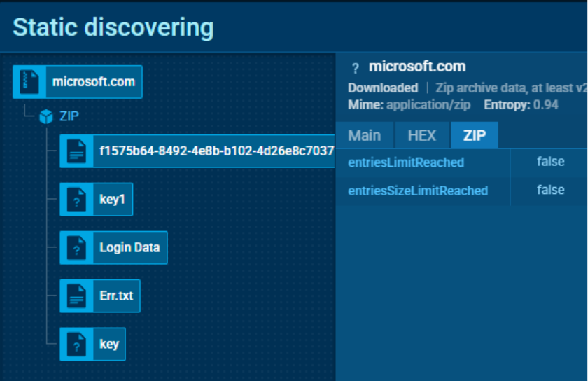Viewport: 588px width, 381px height.
Task: Click the entriesSizeLimitReached property name
Action: pos(418,190)
